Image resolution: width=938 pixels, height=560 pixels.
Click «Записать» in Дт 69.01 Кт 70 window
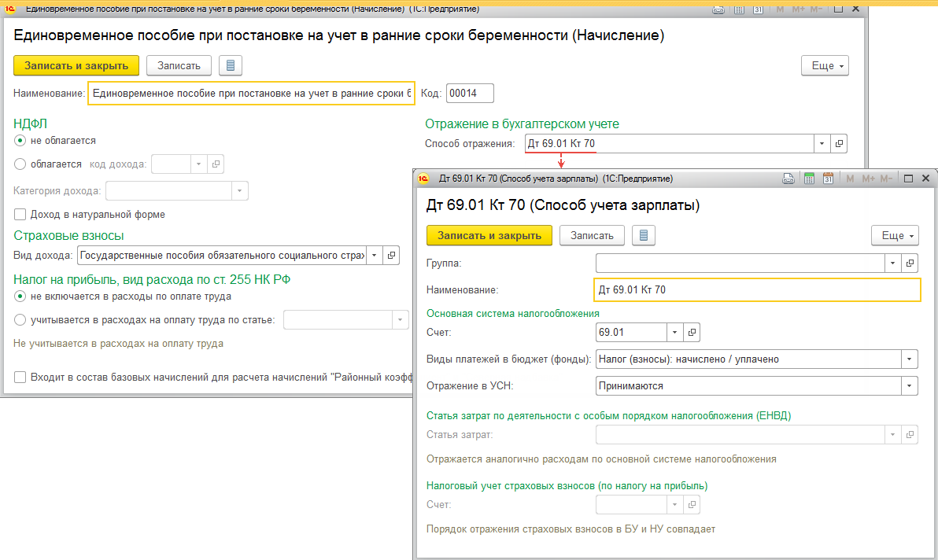pos(592,235)
